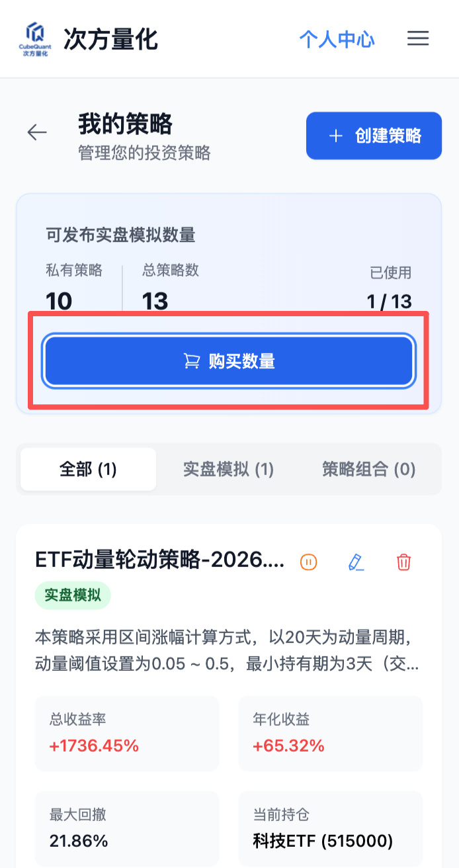Open 个人中心 from the top bar
Viewport: 459px width, 868px height.
pyautogui.click(x=337, y=38)
